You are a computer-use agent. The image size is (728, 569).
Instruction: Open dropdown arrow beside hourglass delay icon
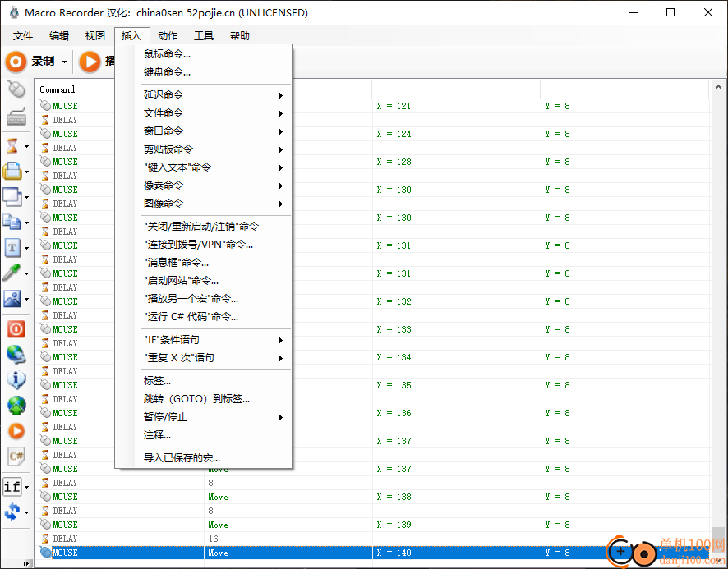[x=26, y=146]
